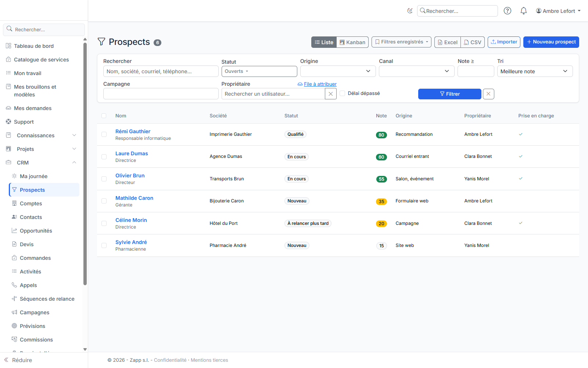
Task: Click the Nouveau prospect button
Action: tap(551, 42)
